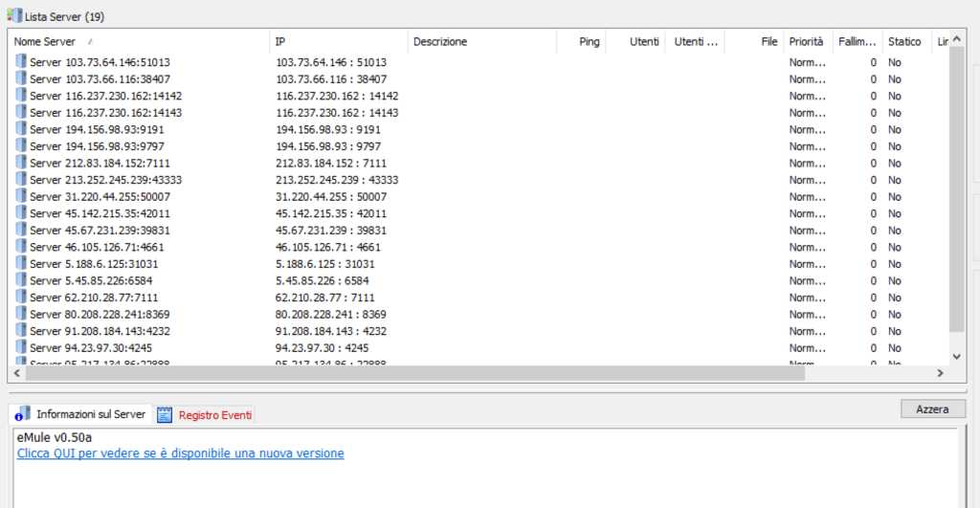Sort servers by File column

(754, 42)
